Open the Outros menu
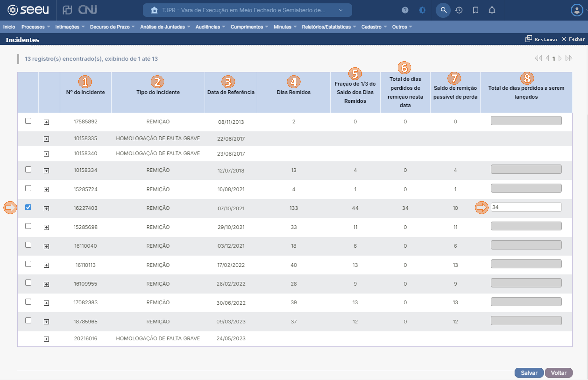 click(402, 27)
